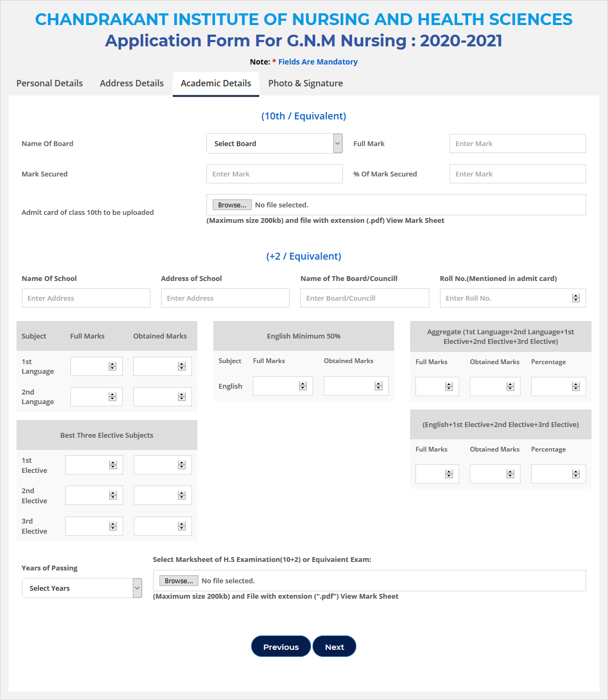Click Percentage spinner under English+1st Elective section
This screenshot has width=608, height=700.
[x=576, y=474]
